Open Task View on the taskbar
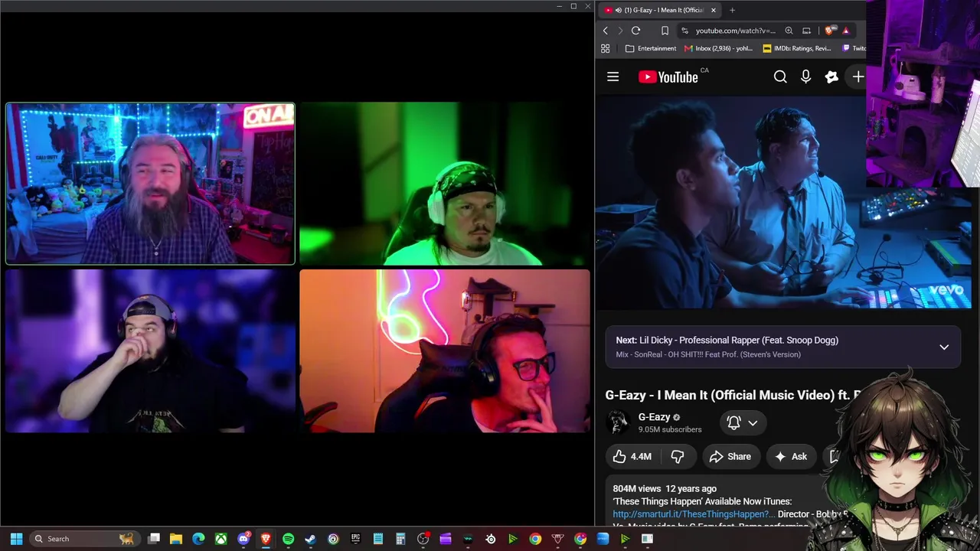Viewport: 980px width, 551px height. 153,539
